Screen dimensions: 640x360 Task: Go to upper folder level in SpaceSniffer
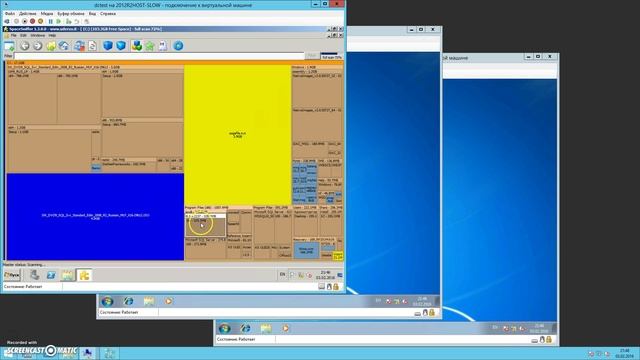[x=51, y=46]
